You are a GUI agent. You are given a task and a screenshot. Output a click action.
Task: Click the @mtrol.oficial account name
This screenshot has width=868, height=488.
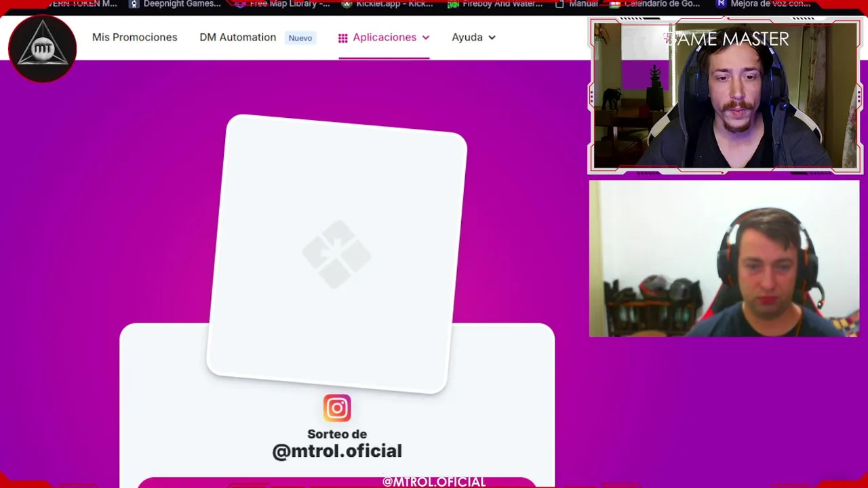(x=337, y=451)
